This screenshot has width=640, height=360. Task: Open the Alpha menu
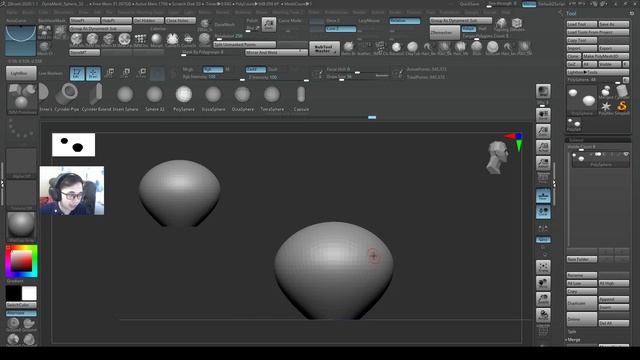click(11, 12)
